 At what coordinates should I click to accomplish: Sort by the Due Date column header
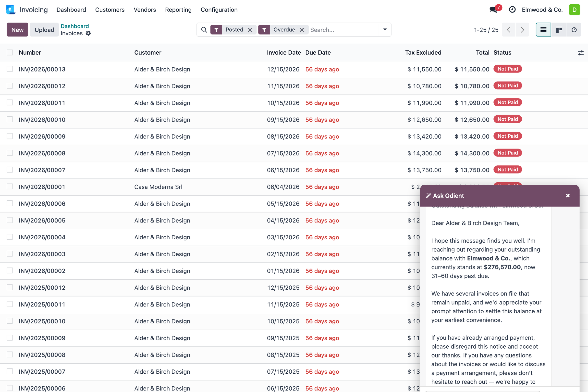click(318, 53)
